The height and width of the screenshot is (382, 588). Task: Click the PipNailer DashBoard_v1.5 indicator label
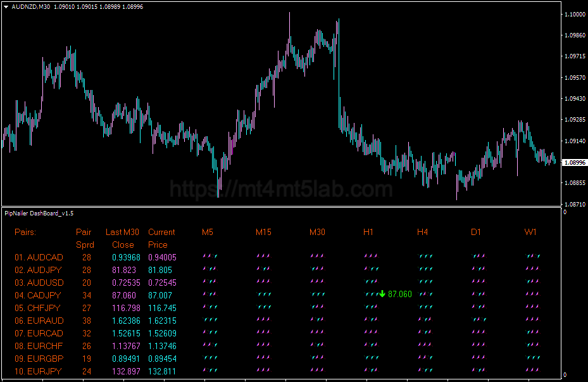tap(39, 213)
